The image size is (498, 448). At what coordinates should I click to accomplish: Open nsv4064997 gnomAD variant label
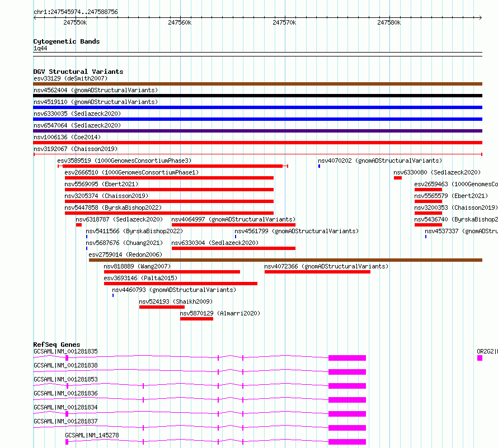coord(233,219)
